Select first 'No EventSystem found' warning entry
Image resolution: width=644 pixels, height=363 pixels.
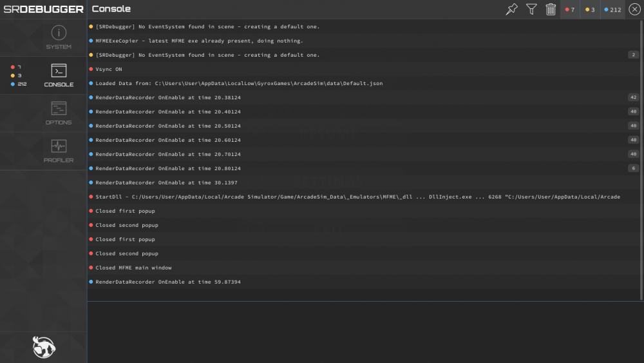click(x=363, y=26)
